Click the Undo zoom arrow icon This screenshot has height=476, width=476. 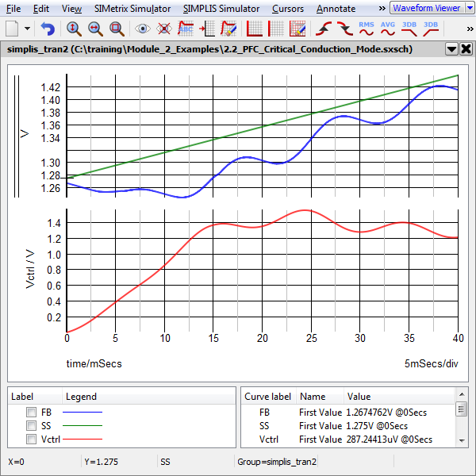(x=48, y=29)
